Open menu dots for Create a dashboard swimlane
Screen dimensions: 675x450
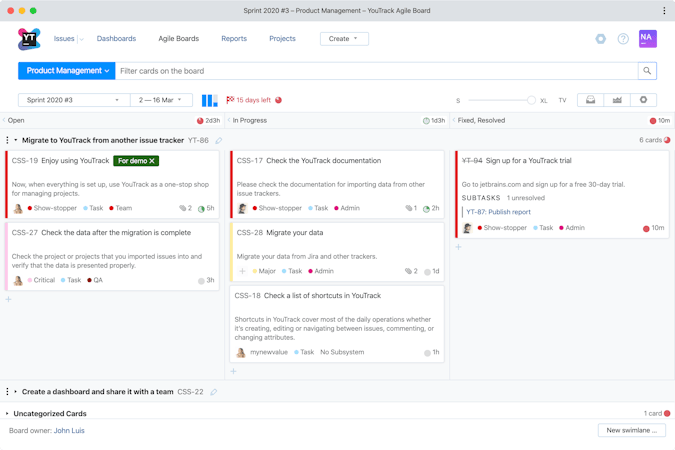tap(7, 391)
